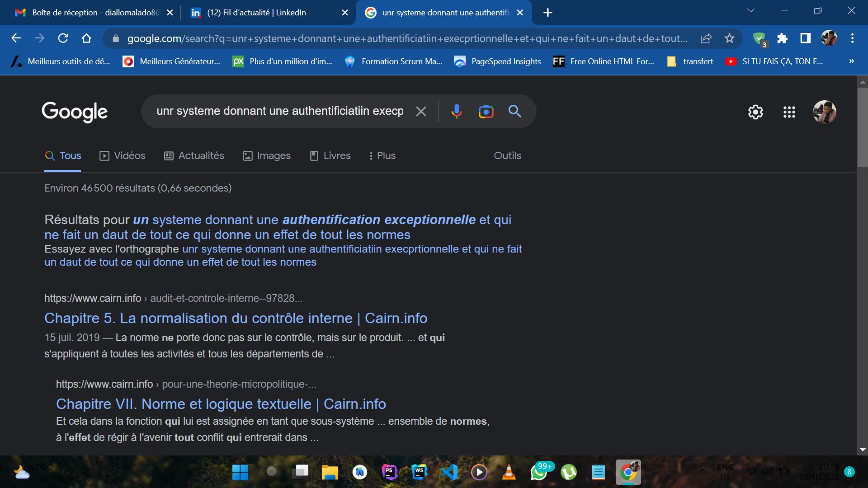Open WhatsApp from the taskbar

(539, 473)
